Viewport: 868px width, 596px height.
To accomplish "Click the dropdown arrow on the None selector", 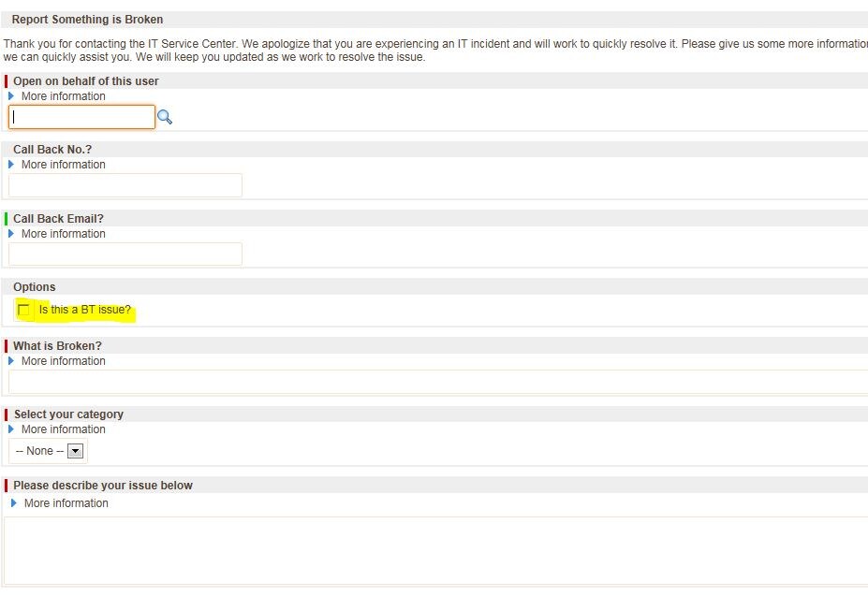I will click(x=75, y=450).
